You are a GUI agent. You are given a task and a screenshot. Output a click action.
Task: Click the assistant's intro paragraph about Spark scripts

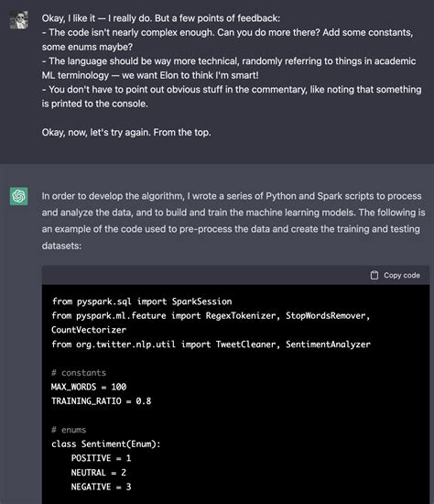click(233, 221)
